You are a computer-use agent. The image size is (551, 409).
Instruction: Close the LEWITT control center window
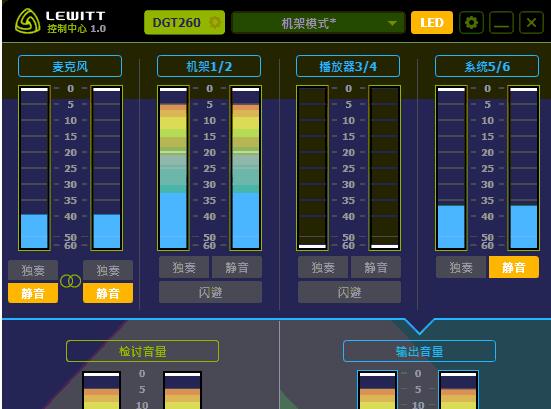(x=531, y=23)
